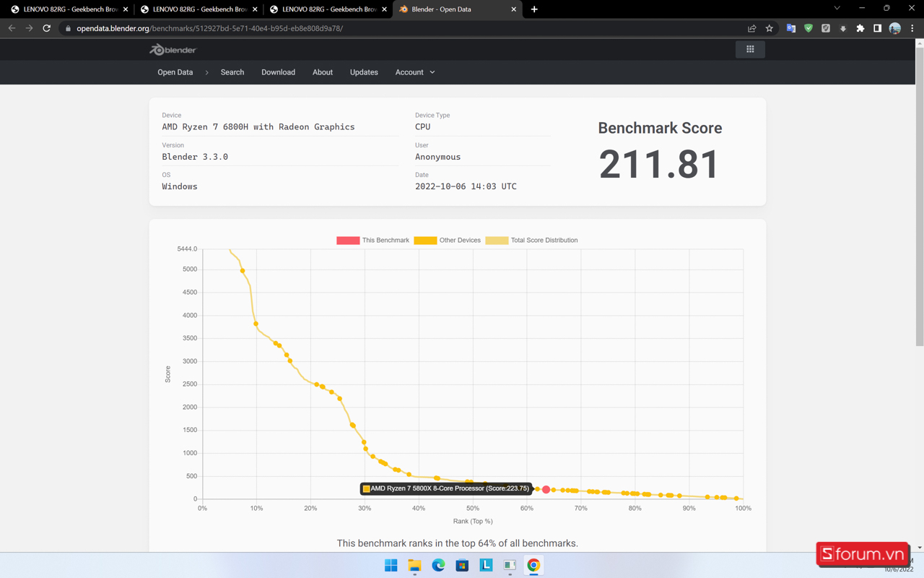Image resolution: width=924 pixels, height=578 pixels.
Task: Click the Chrome icon in the taskbar
Action: point(533,565)
